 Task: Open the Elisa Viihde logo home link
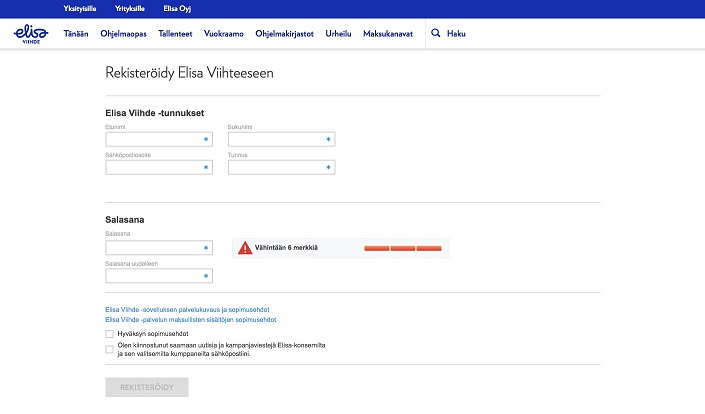[31, 34]
